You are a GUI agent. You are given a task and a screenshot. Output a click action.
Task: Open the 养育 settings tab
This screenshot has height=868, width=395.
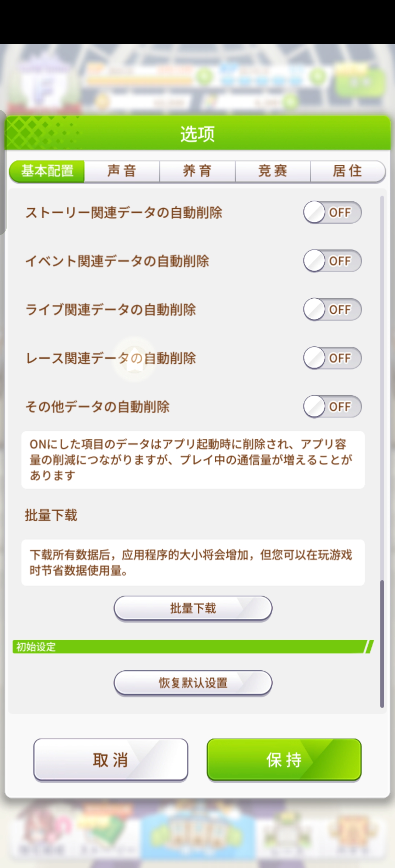(197, 171)
